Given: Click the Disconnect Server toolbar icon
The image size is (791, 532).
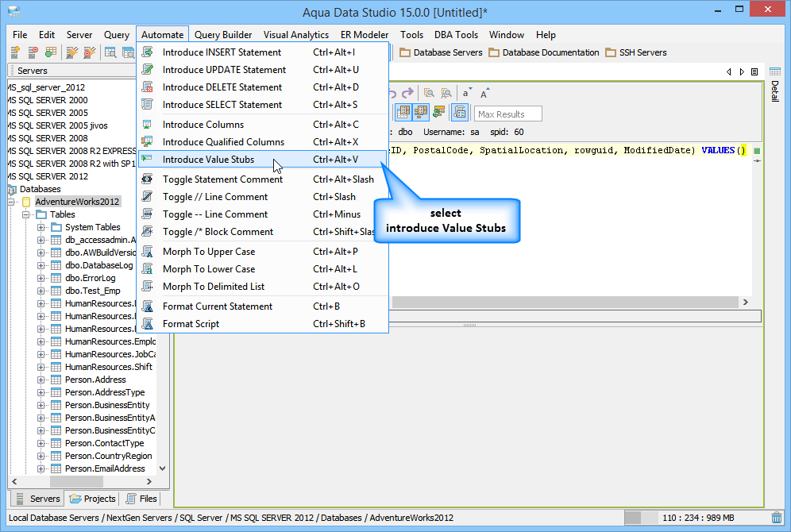Looking at the screenshot, I should [x=33, y=52].
